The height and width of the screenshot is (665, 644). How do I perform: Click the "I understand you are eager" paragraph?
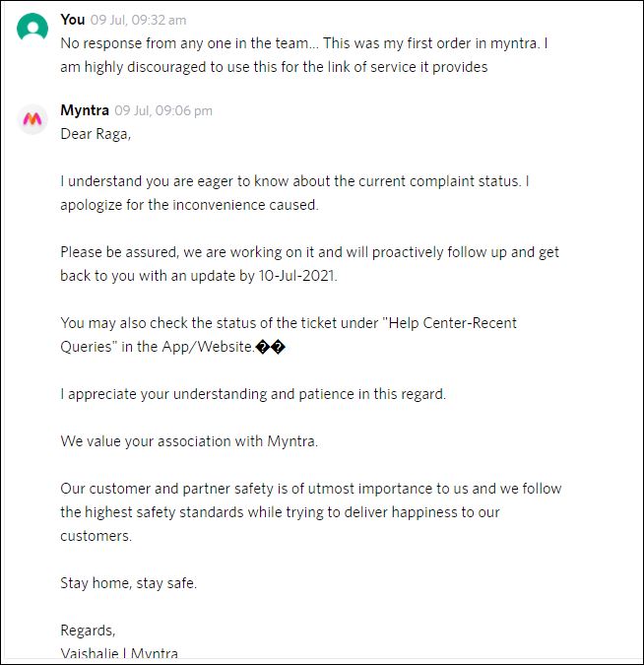(295, 193)
